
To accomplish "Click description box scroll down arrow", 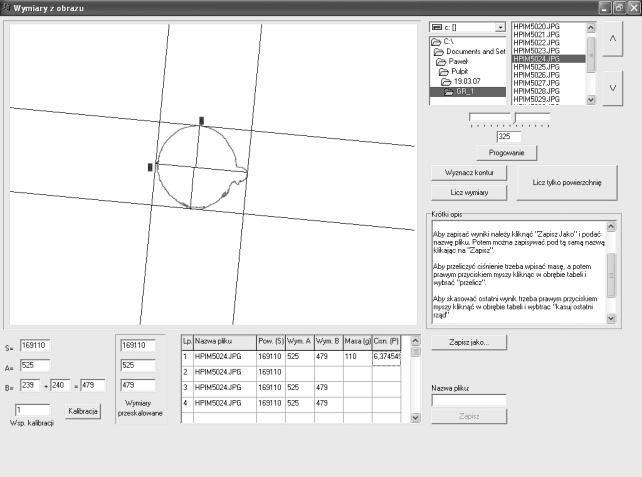I will pos(611,318).
